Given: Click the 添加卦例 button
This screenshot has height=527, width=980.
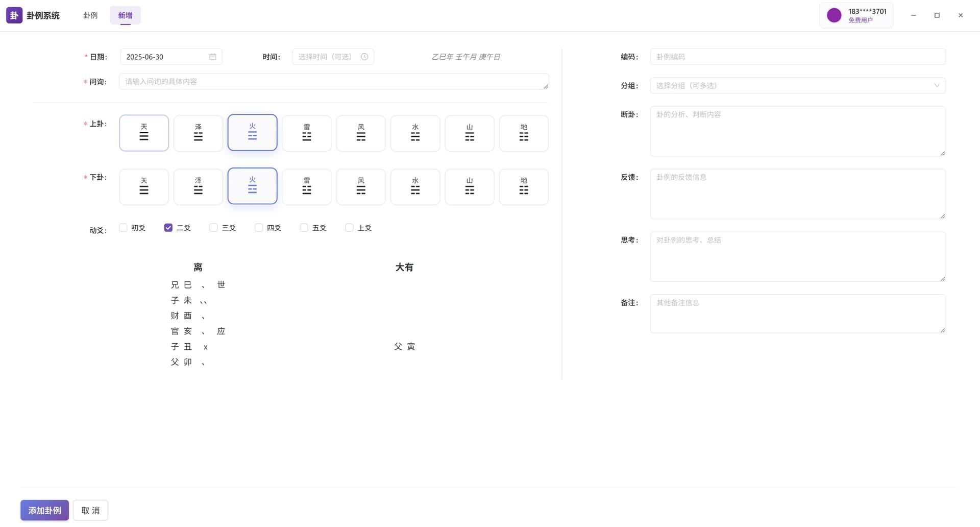Looking at the screenshot, I should click(x=44, y=510).
